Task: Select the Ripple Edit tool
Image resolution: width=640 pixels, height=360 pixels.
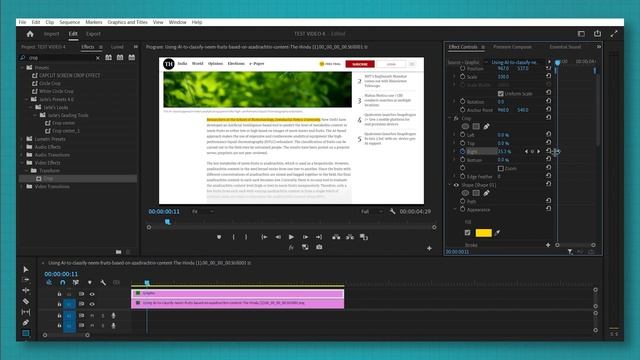Action: [x=26, y=290]
